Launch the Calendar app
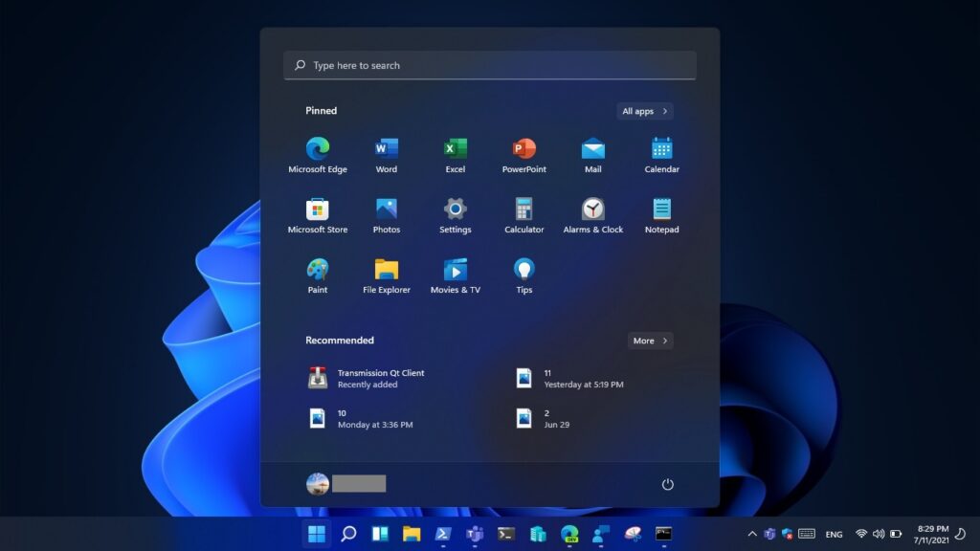 click(x=660, y=153)
